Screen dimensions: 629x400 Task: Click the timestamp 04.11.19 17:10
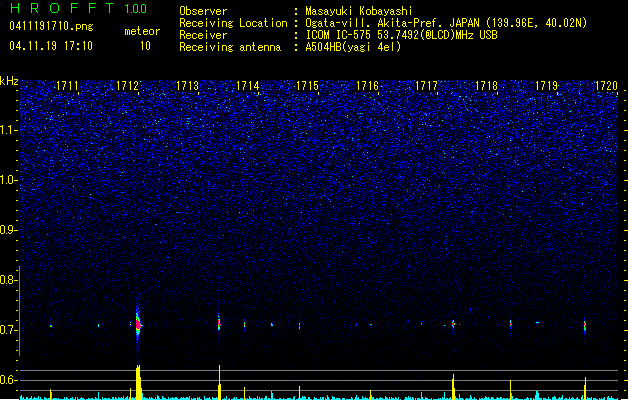51,46
